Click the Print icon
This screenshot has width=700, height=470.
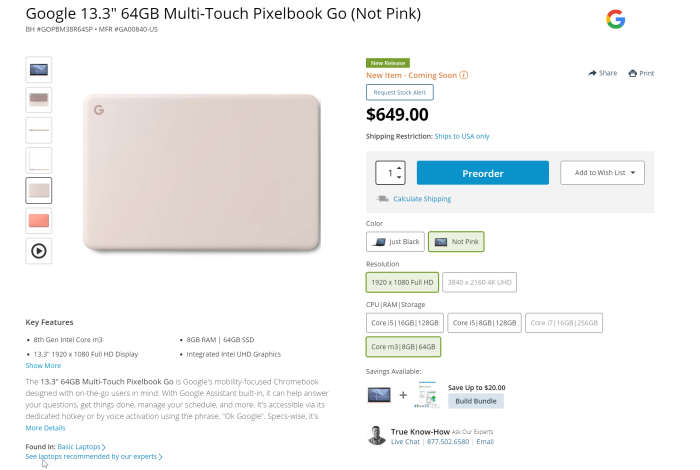click(632, 73)
